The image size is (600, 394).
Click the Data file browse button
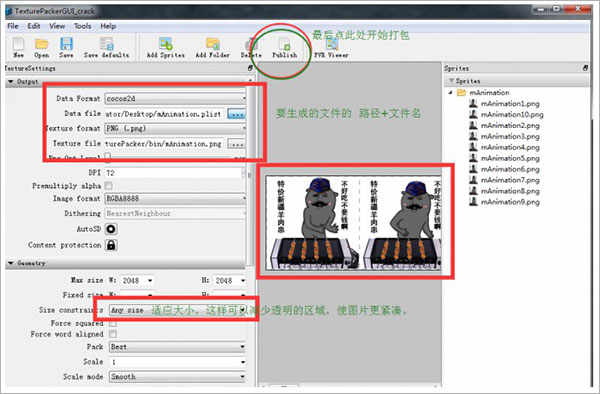tap(236, 114)
